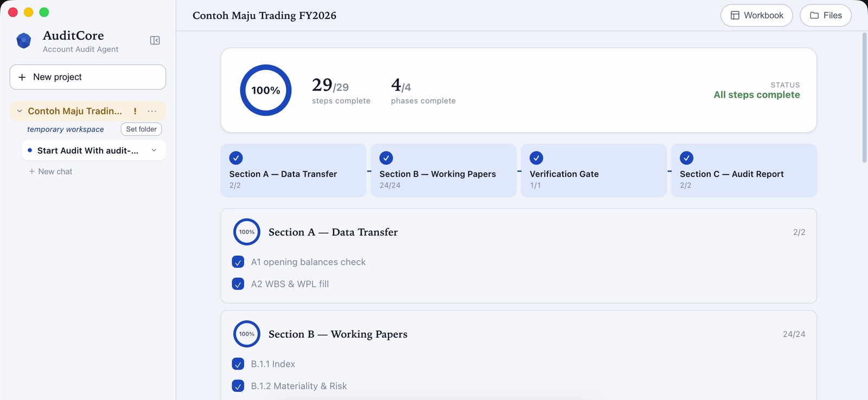The height and width of the screenshot is (400, 868).
Task: Click the AuditCore hexagon logo
Action: [24, 41]
